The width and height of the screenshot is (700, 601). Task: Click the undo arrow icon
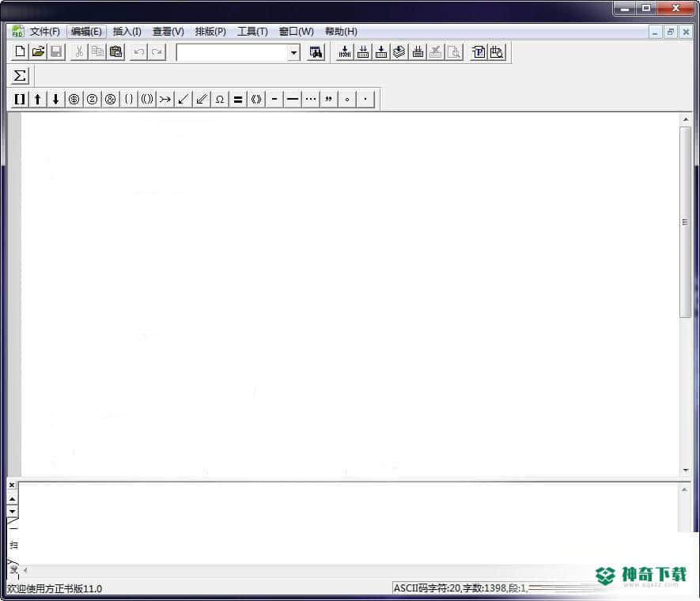pyautogui.click(x=139, y=51)
